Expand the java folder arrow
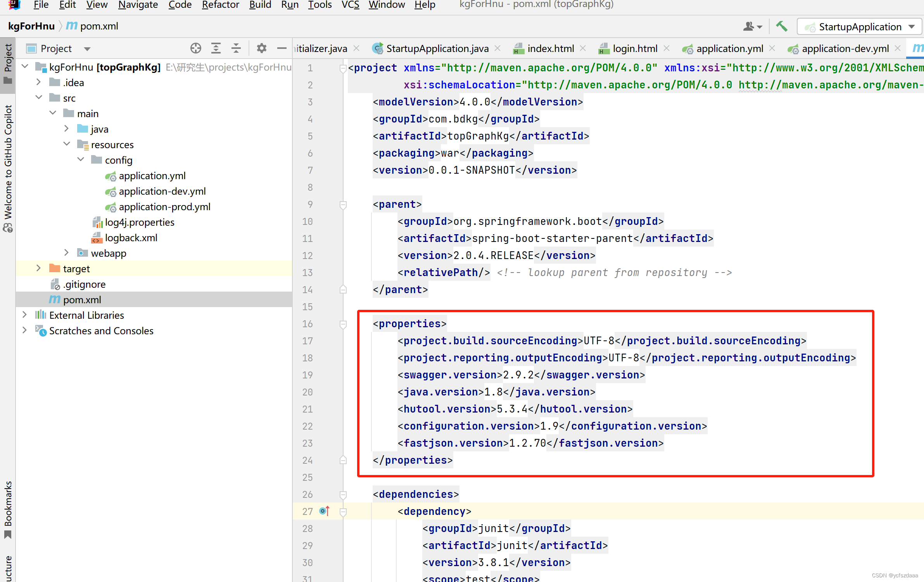The height and width of the screenshot is (582, 924). tap(66, 129)
